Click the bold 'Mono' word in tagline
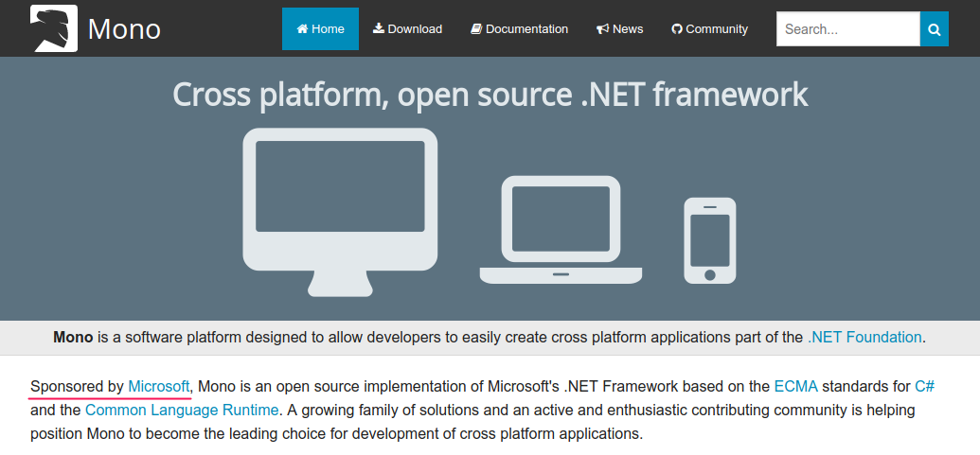 (73, 338)
